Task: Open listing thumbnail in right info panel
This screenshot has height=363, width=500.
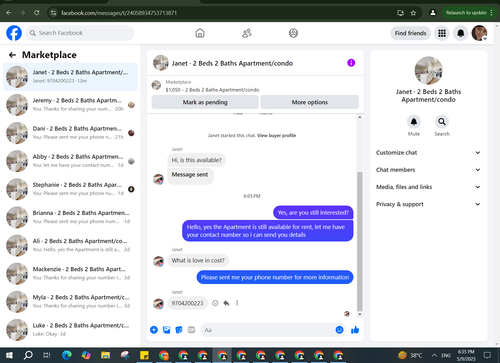Action: coord(428,70)
